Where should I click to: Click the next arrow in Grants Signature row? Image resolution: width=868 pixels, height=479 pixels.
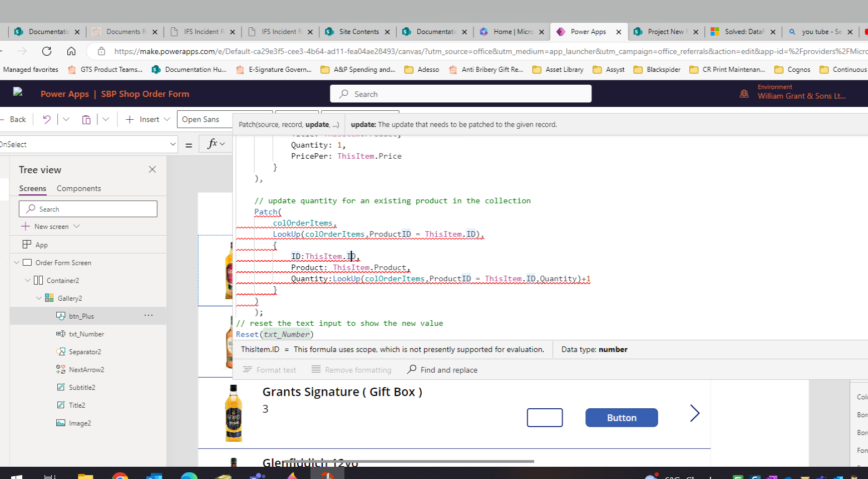pos(694,413)
